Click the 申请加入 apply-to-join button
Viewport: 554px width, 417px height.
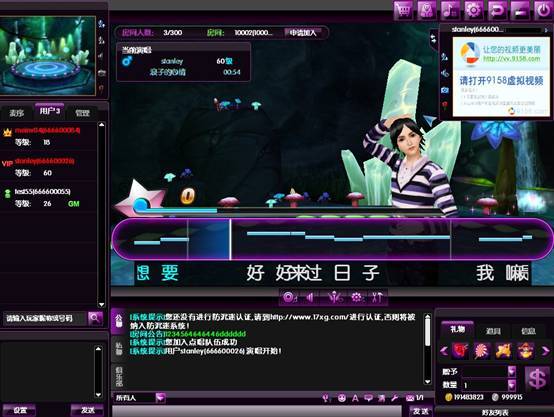303,33
